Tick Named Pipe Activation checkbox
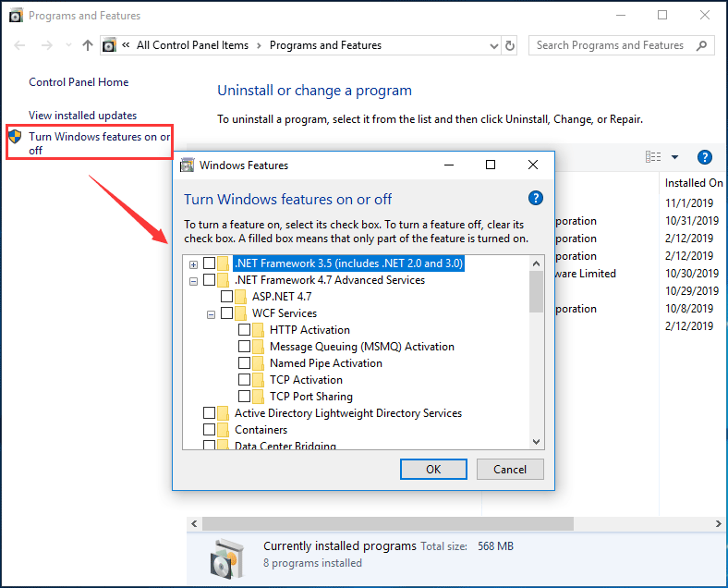This screenshot has width=728, height=588. click(244, 362)
